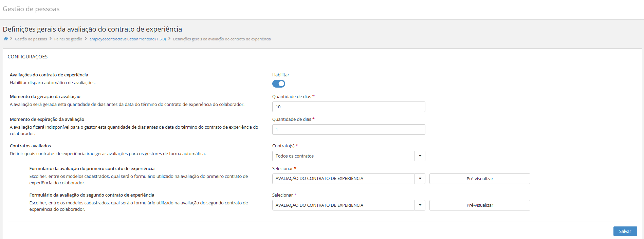Image resolution: width=644 pixels, height=239 pixels.
Task: Preview the second contract evaluation form
Action: point(479,205)
